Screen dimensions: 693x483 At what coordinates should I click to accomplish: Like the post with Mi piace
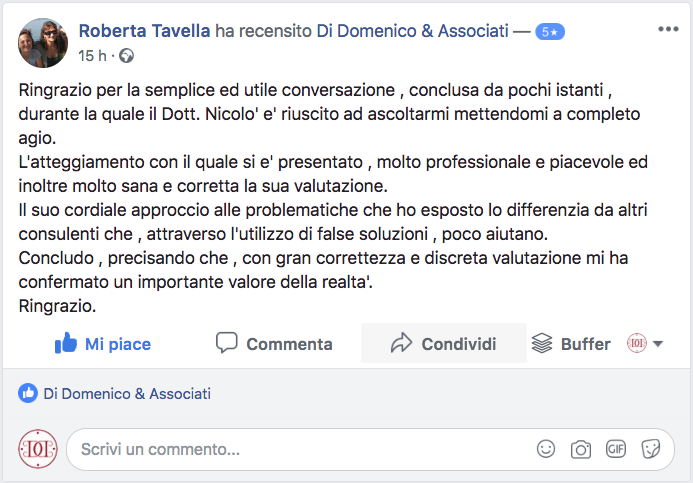pyautogui.click(x=103, y=344)
